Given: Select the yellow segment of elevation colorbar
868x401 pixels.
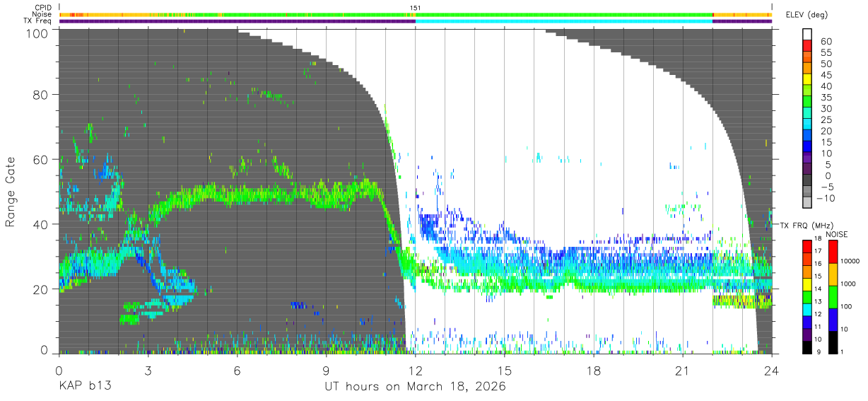Looking at the screenshot, I should pos(807,79).
